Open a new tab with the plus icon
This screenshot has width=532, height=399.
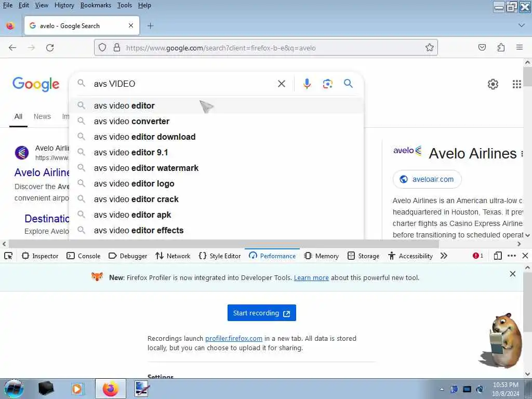(x=150, y=26)
